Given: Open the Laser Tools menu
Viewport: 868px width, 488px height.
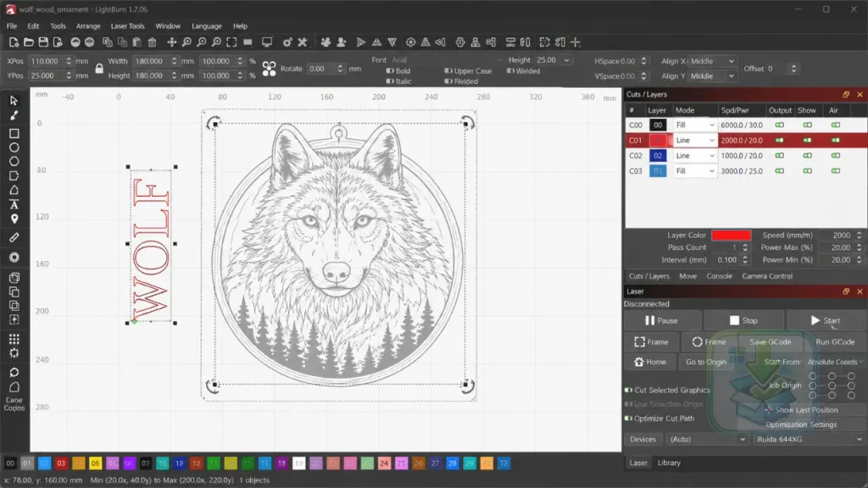Looking at the screenshot, I should coord(127,26).
